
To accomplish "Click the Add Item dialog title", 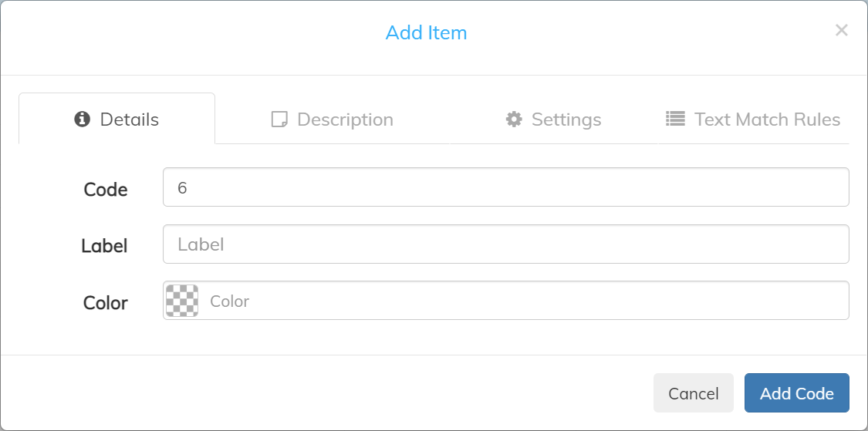I will coord(426,32).
